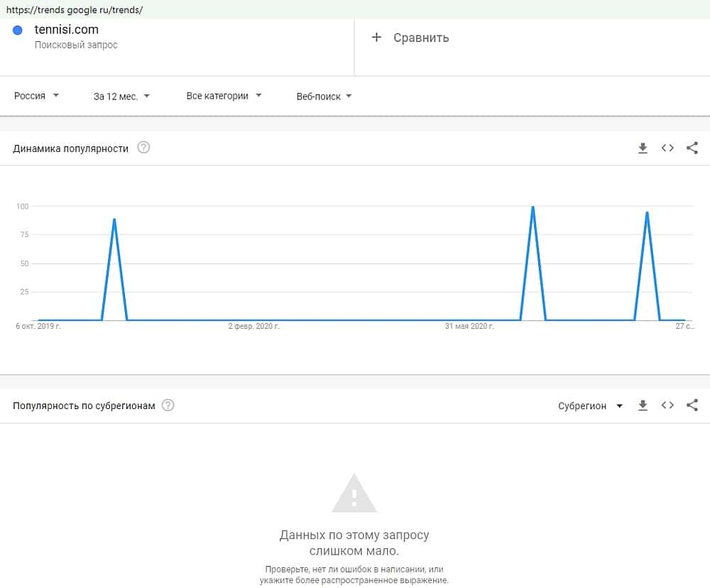Open the Все категории dropdown
The height and width of the screenshot is (588, 710).
[224, 96]
